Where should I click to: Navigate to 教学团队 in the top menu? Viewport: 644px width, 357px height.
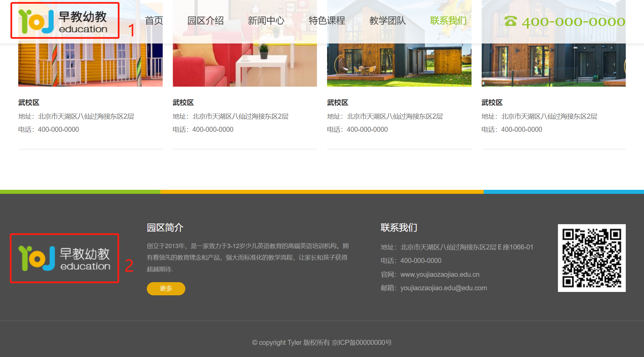[387, 21]
